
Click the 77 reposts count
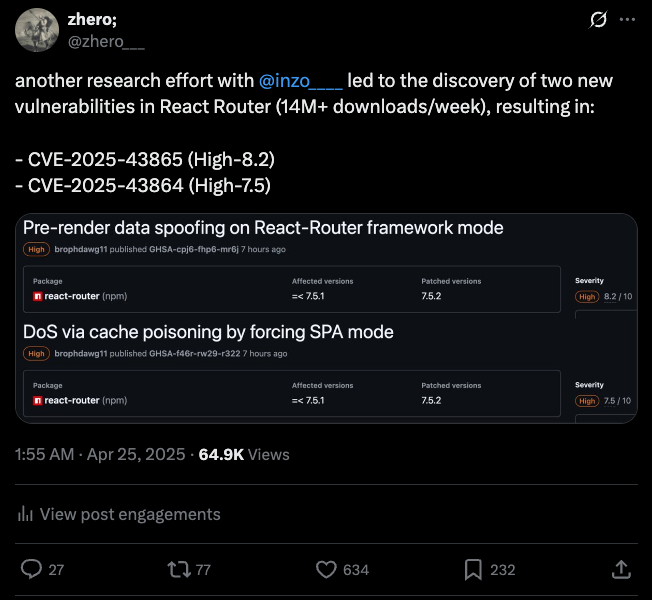(203, 570)
